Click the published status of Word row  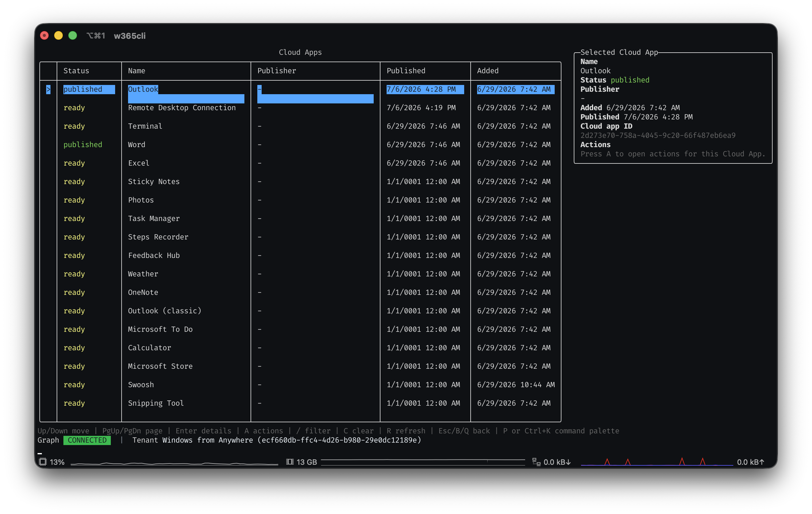(82, 145)
